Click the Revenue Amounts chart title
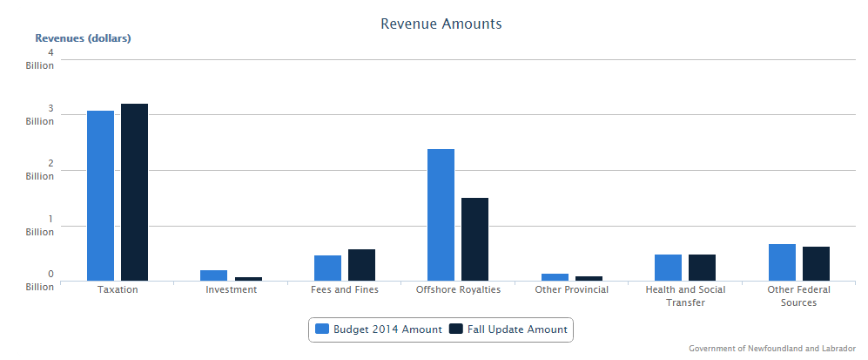This screenshot has width=868, height=360. [x=441, y=24]
